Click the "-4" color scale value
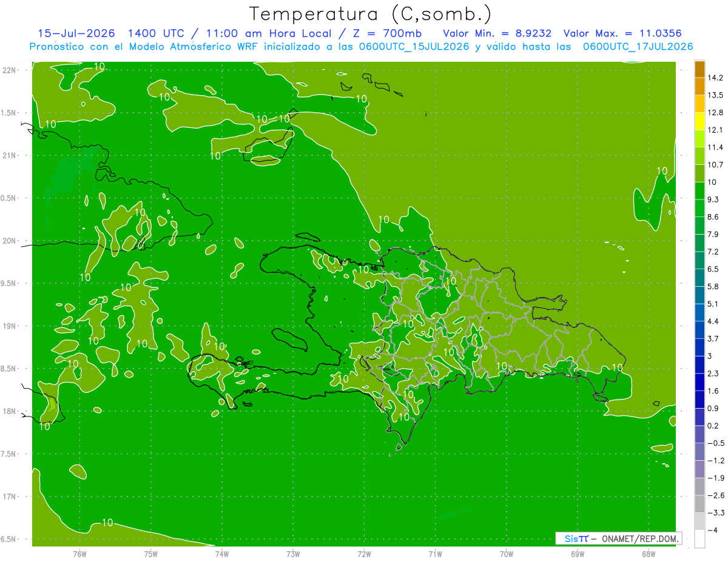Image resolution: width=728 pixels, height=562 pixels. point(713,530)
